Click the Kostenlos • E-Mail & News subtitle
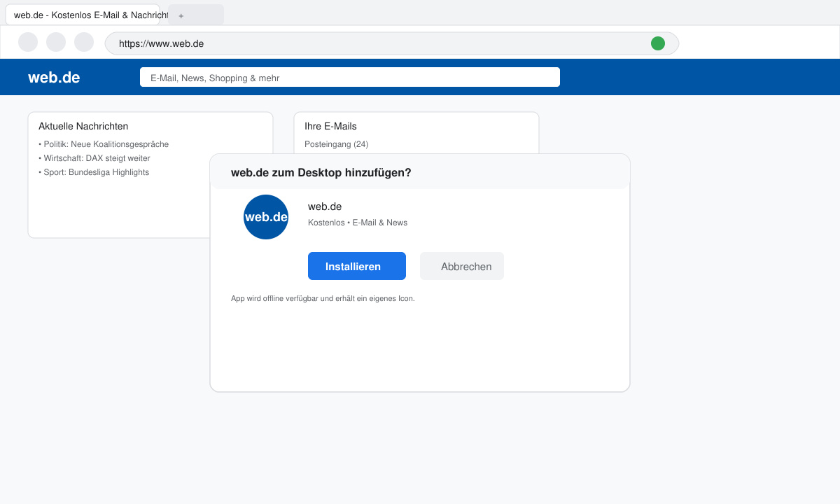The image size is (840, 504). (358, 223)
